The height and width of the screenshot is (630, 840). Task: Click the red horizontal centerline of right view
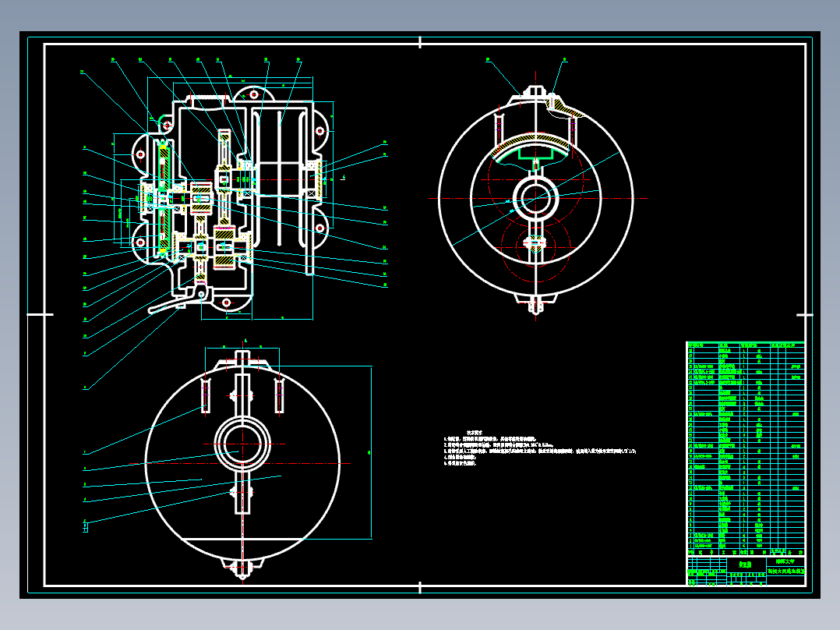[x=538, y=198]
